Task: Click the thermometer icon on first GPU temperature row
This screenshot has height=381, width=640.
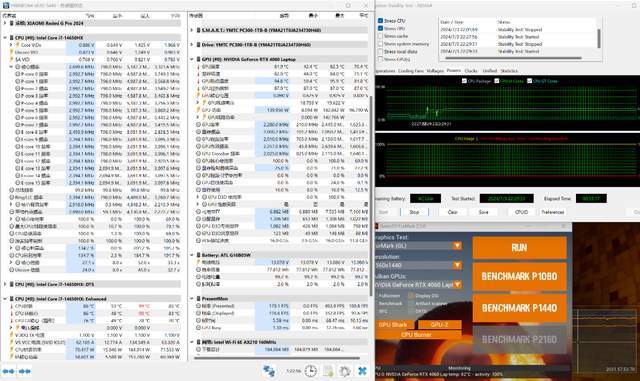Action: pos(198,67)
